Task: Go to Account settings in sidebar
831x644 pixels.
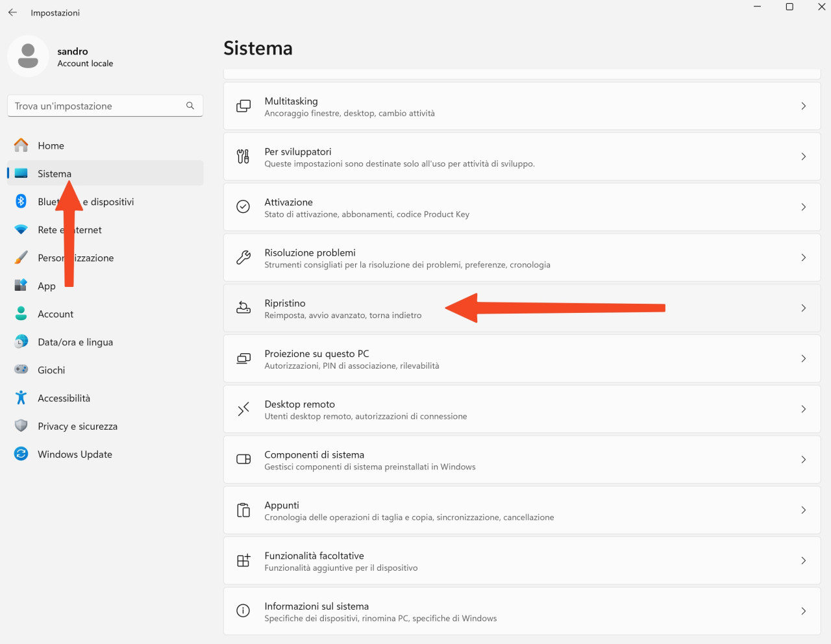Action: [x=105, y=314]
